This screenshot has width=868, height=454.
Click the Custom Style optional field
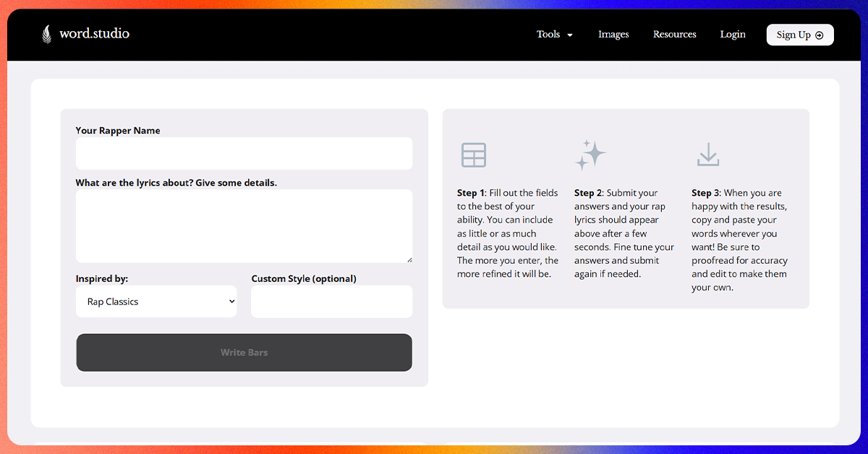(x=331, y=301)
